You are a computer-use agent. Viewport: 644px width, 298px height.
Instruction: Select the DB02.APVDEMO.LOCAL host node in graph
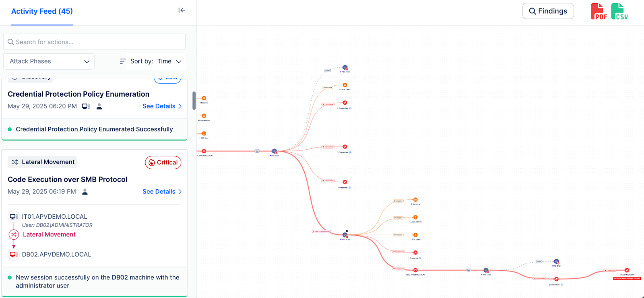pyautogui.click(x=415, y=270)
